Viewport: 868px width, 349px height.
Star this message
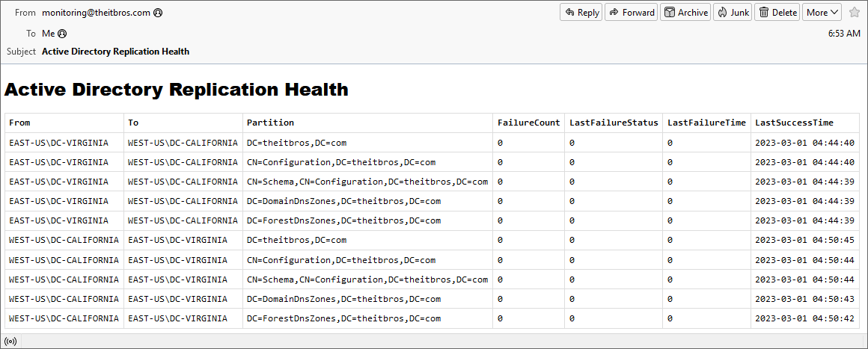pyautogui.click(x=854, y=13)
